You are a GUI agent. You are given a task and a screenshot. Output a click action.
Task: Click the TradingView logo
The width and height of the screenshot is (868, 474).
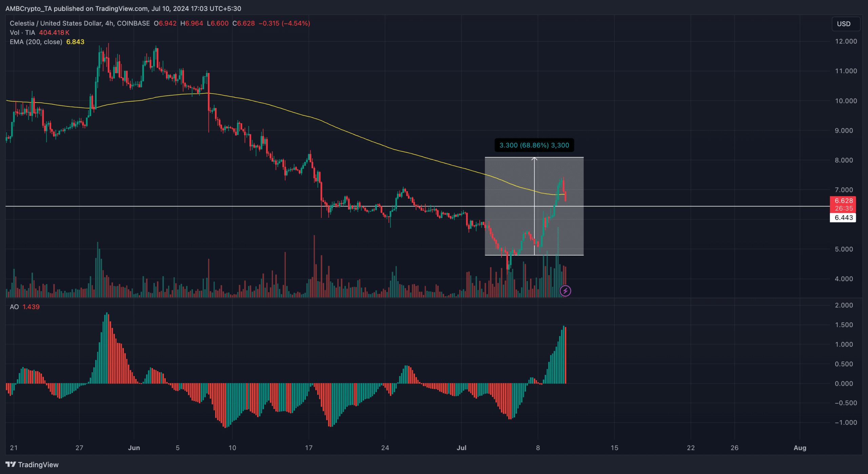pyautogui.click(x=32, y=465)
